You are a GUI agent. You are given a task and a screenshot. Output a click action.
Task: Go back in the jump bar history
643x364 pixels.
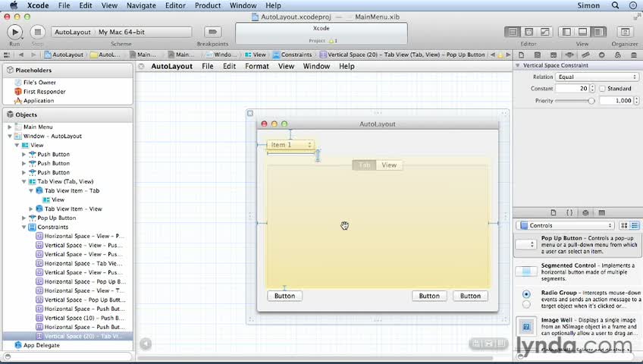21,55
